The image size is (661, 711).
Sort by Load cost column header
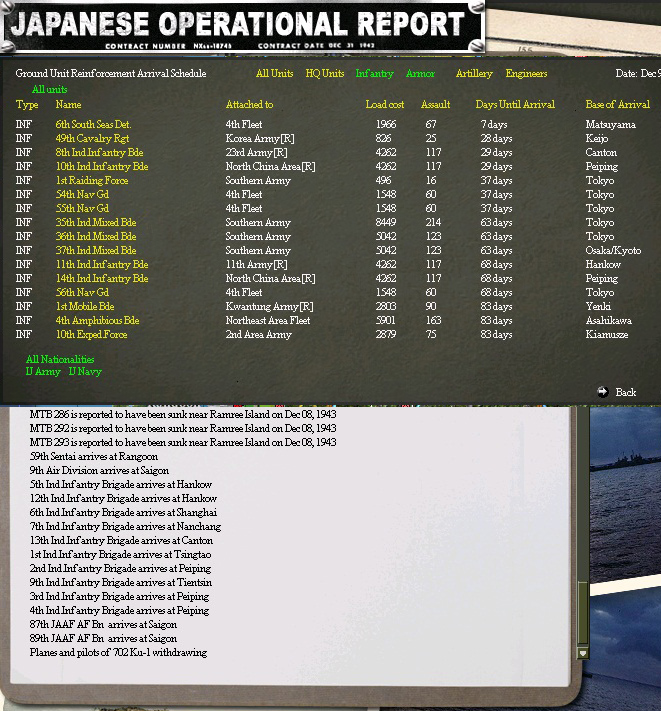(384, 104)
